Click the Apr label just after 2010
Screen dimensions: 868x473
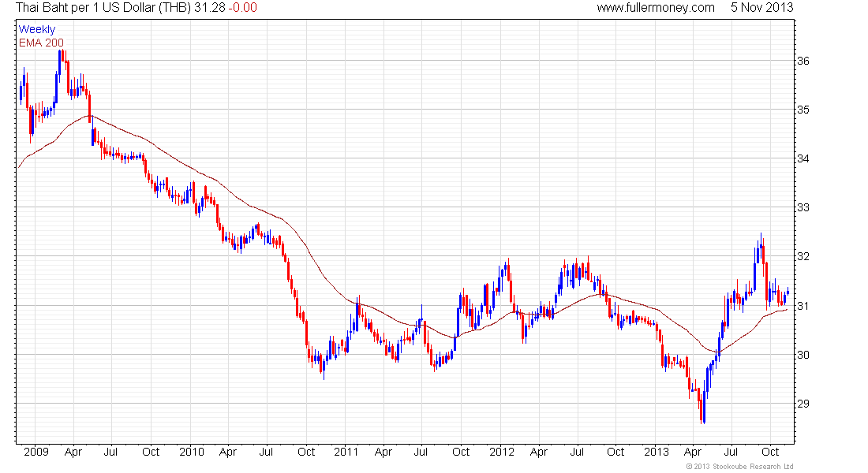227,453
